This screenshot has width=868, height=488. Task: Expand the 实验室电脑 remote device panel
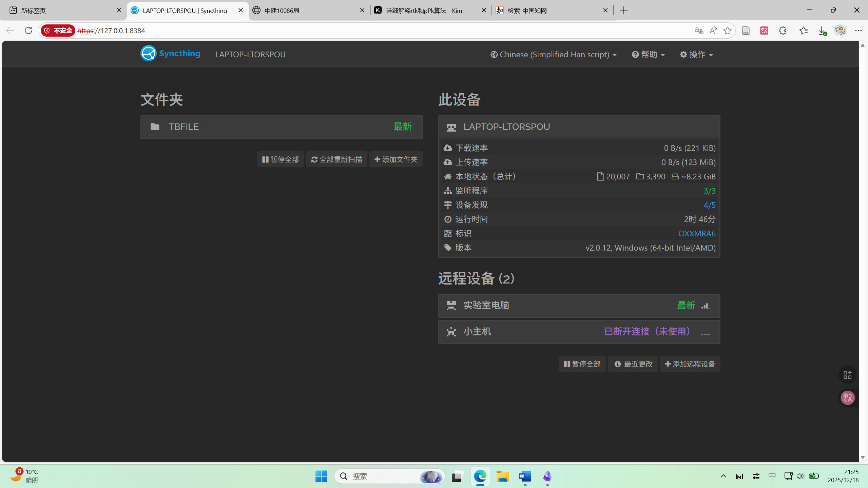[579, 306]
